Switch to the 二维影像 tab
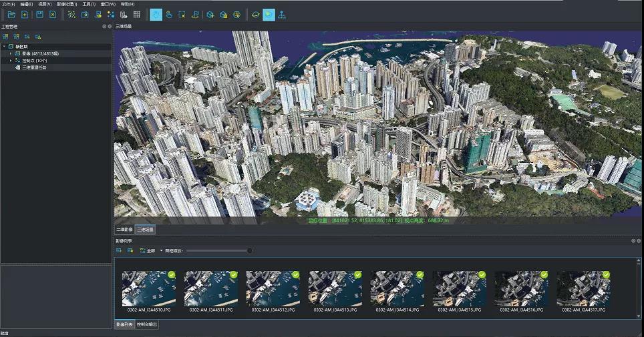The height and width of the screenshot is (337, 644). pyautogui.click(x=124, y=230)
